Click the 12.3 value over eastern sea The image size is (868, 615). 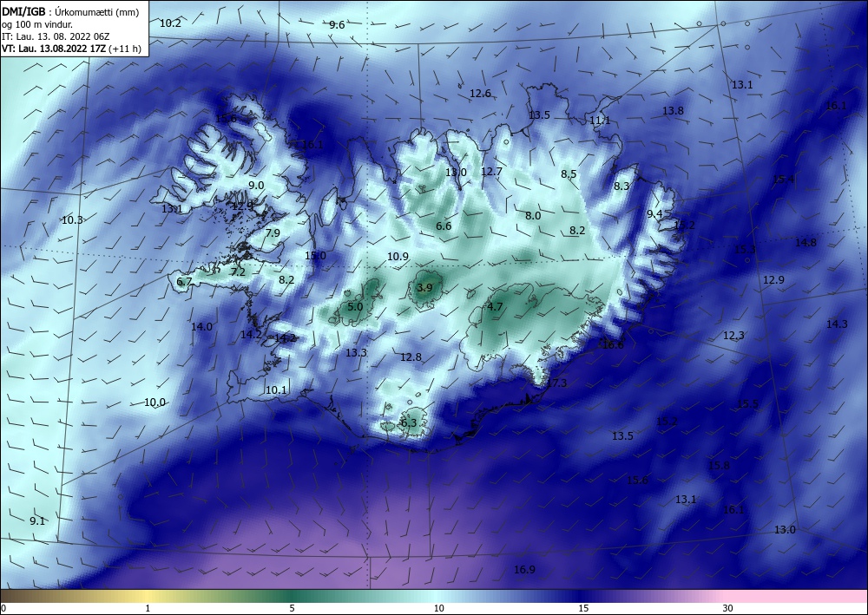pos(734,336)
